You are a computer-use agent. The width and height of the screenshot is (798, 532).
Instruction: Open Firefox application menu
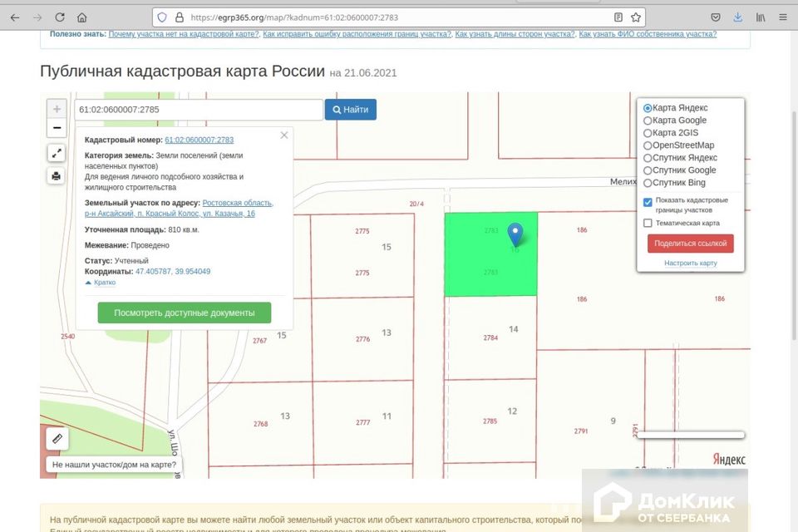coord(782,17)
